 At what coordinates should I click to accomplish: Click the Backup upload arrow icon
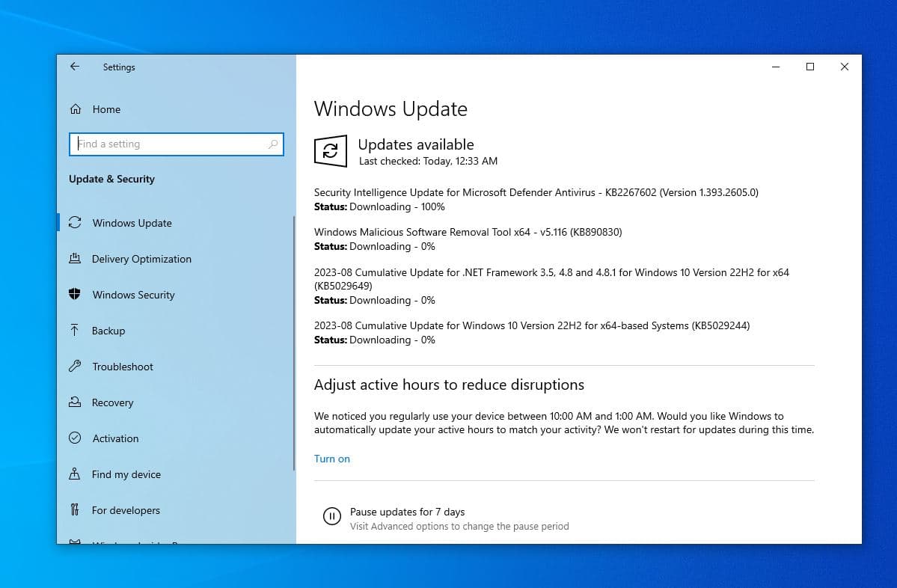[x=74, y=330]
